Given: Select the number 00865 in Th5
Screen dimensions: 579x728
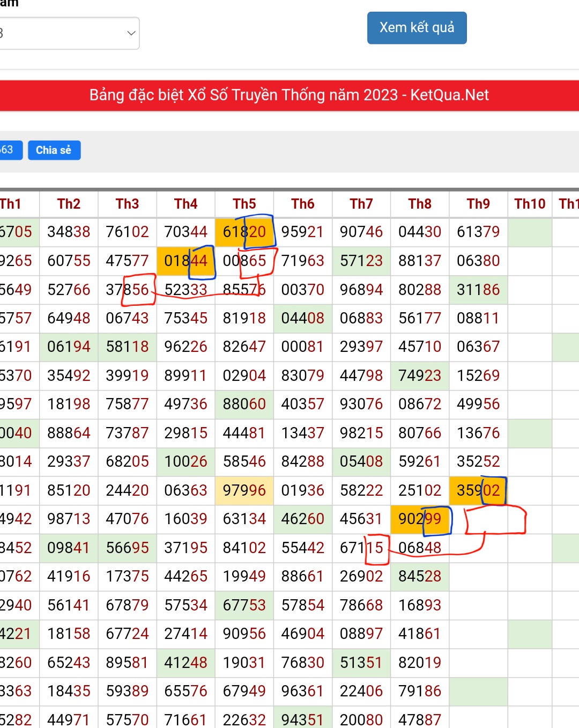Looking at the screenshot, I should 244,261.
